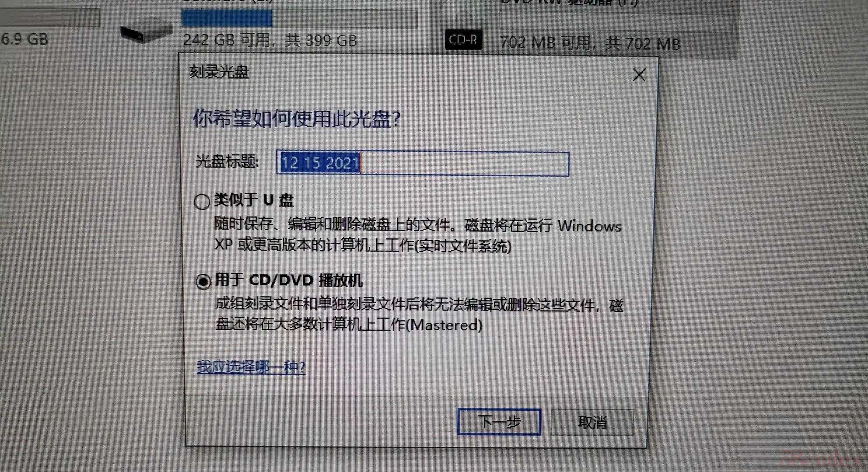Open the 我应选择哪一种? help link
This screenshot has height=472, width=868.
[x=251, y=367]
